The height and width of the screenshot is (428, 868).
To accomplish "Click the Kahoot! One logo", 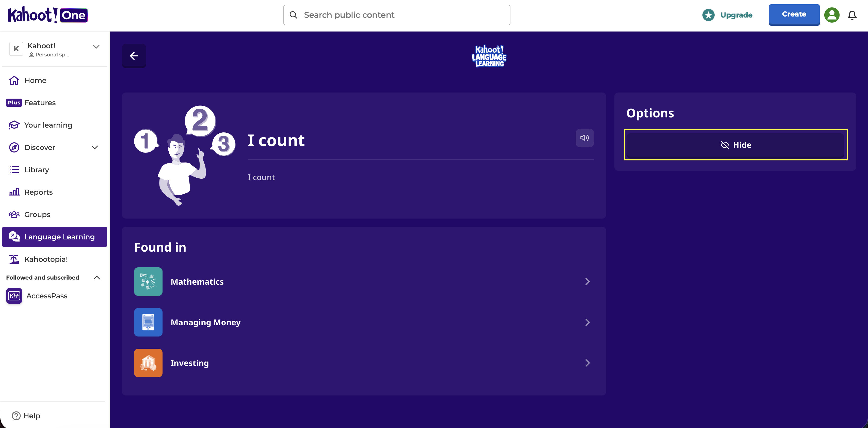I will (48, 15).
